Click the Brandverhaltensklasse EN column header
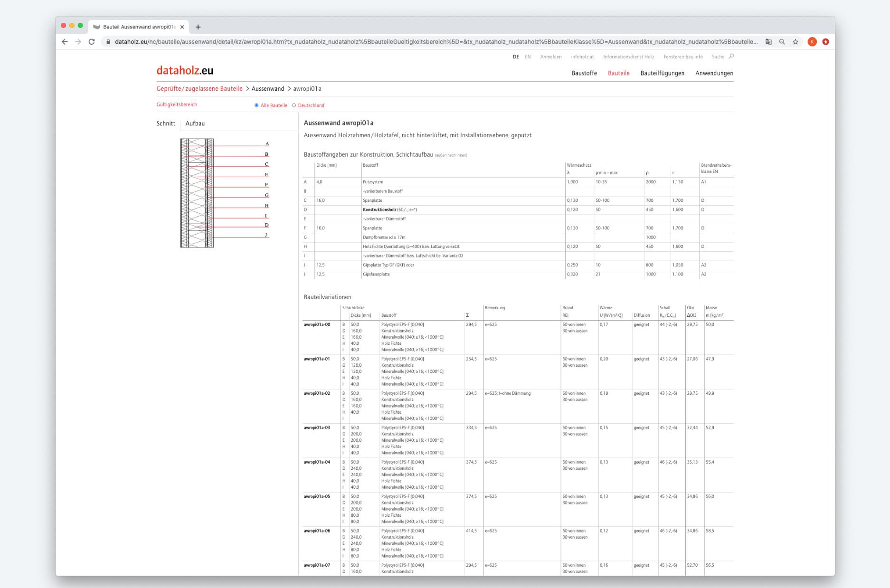The width and height of the screenshot is (890, 588). point(716,168)
